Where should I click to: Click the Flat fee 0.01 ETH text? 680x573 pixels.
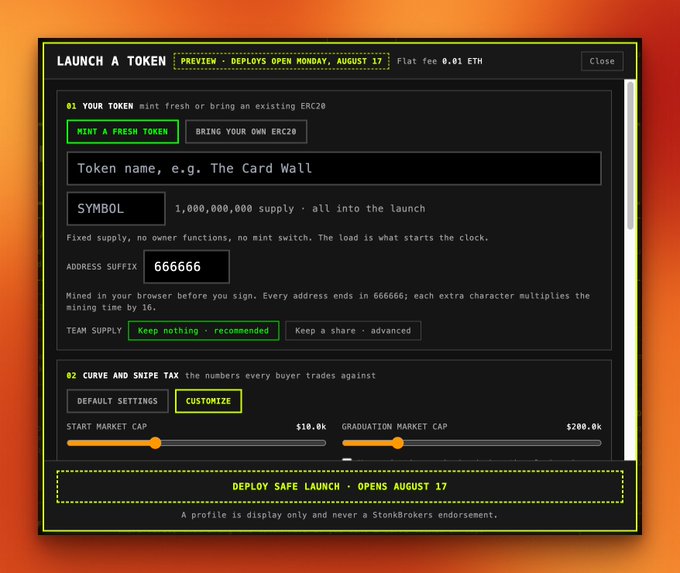(439, 61)
